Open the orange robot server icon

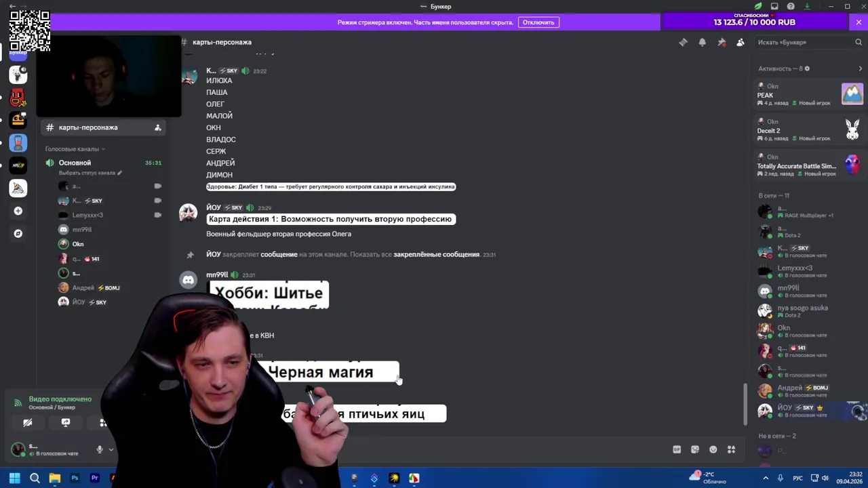(18, 120)
